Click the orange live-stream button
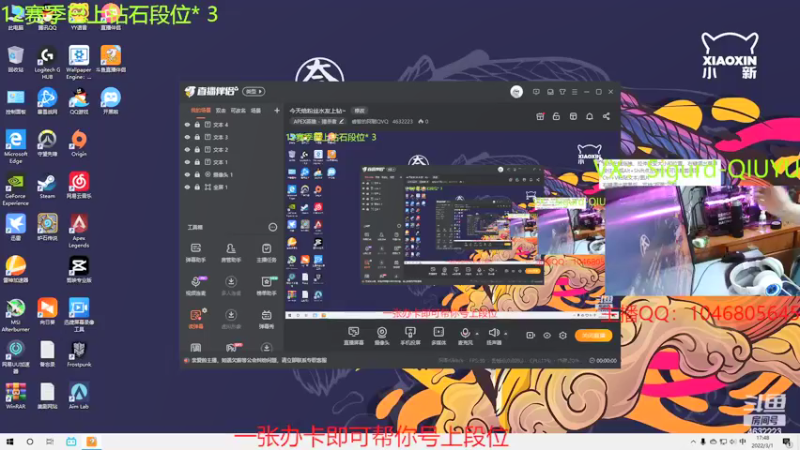The height and width of the screenshot is (450, 800). point(594,335)
